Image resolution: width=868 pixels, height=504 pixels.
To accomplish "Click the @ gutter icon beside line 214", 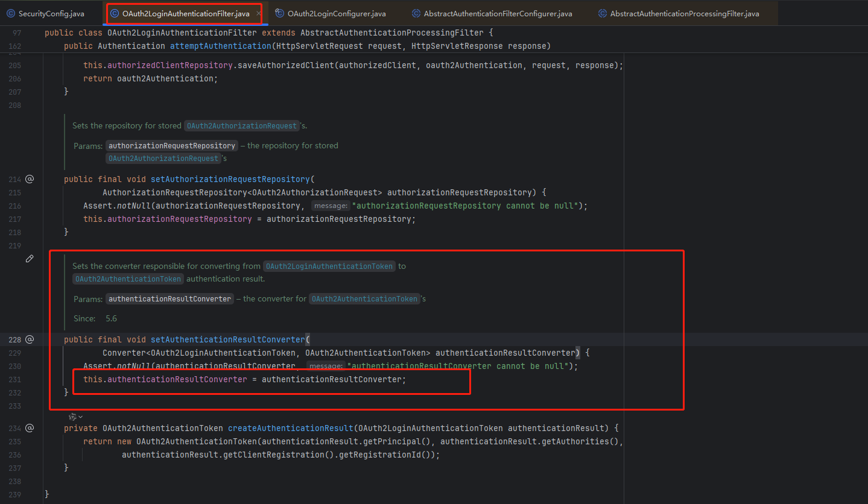I will click(28, 178).
